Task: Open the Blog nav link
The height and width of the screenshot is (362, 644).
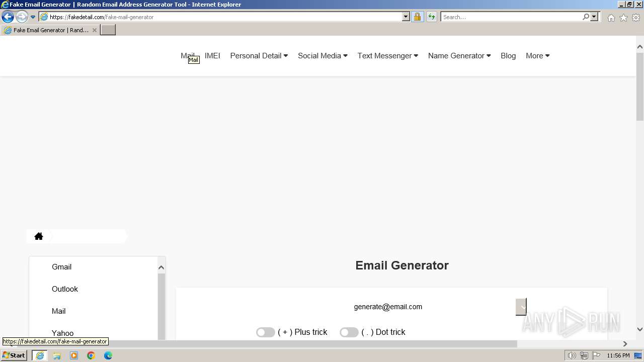Action: pyautogui.click(x=508, y=56)
